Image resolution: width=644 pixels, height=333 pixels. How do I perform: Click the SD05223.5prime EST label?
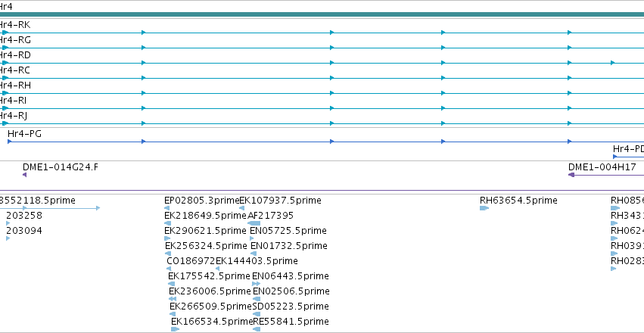291,307
